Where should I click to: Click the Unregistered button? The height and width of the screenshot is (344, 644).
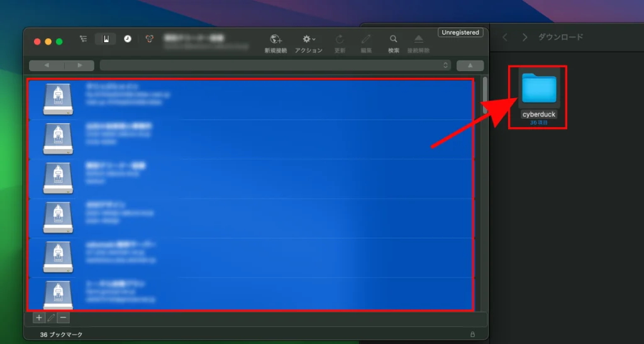click(x=460, y=33)
